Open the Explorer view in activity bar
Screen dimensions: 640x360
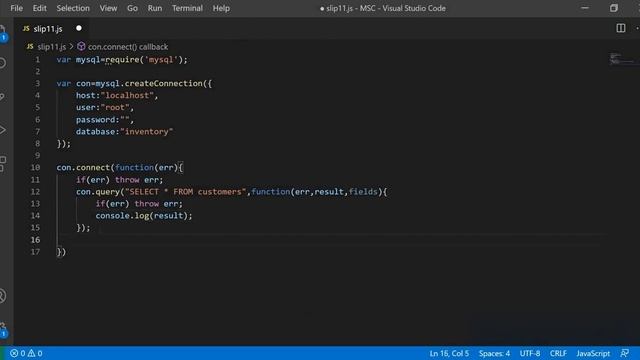click(x=3, y=32)
